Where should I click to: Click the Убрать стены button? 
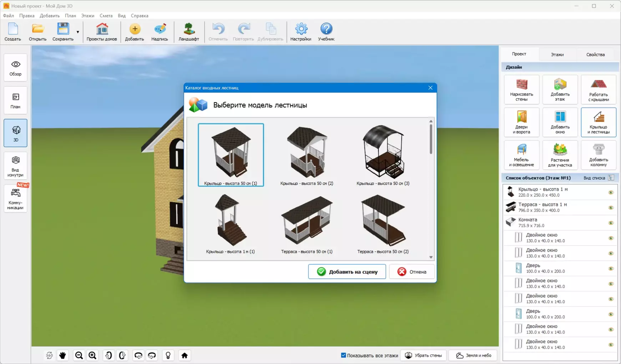coord(424,355)
